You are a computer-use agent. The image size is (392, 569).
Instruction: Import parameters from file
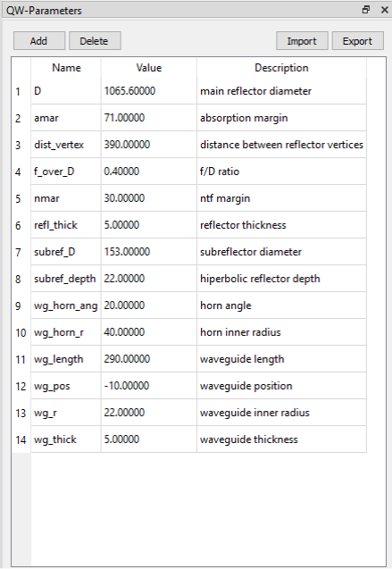[x=302, y=41]
